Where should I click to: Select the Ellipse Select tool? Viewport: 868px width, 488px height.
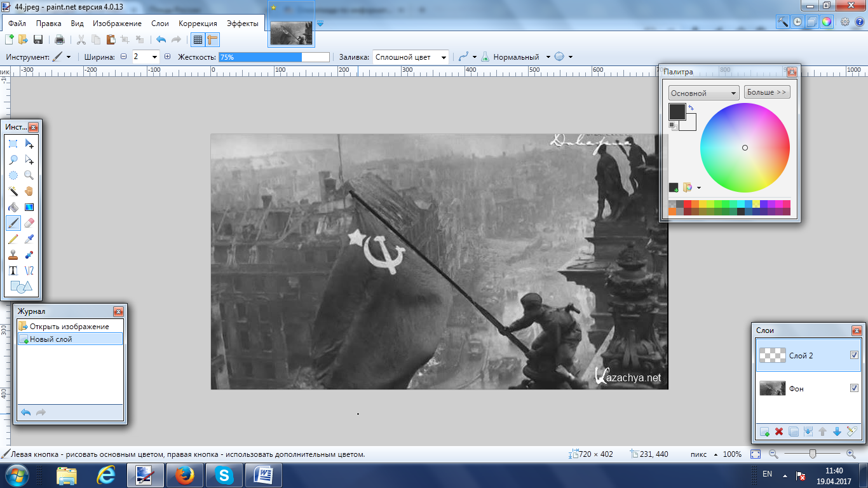[13, 175]
